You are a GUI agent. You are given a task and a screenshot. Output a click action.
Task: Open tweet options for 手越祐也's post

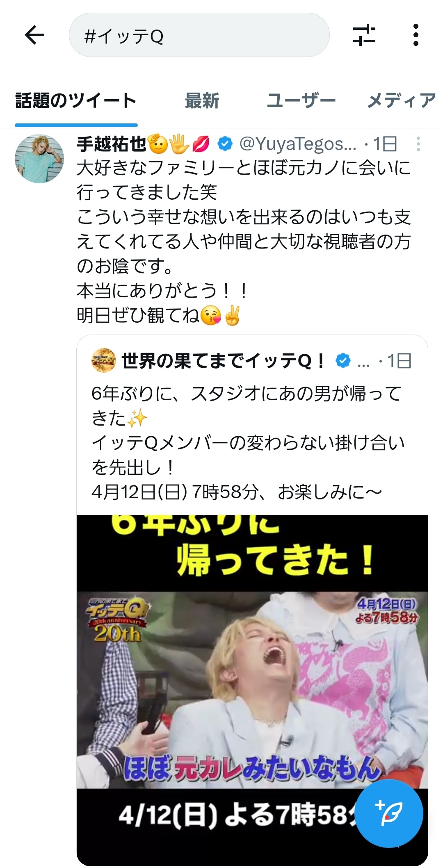(418, 144)
